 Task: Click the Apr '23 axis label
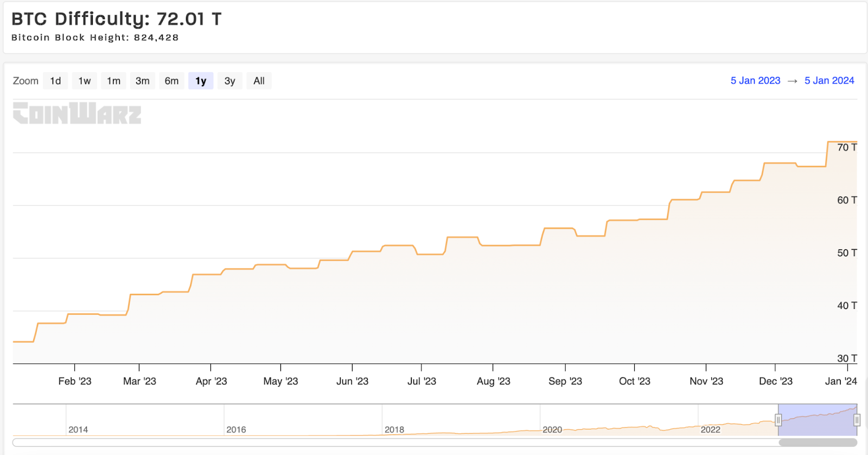click(211, 381)
